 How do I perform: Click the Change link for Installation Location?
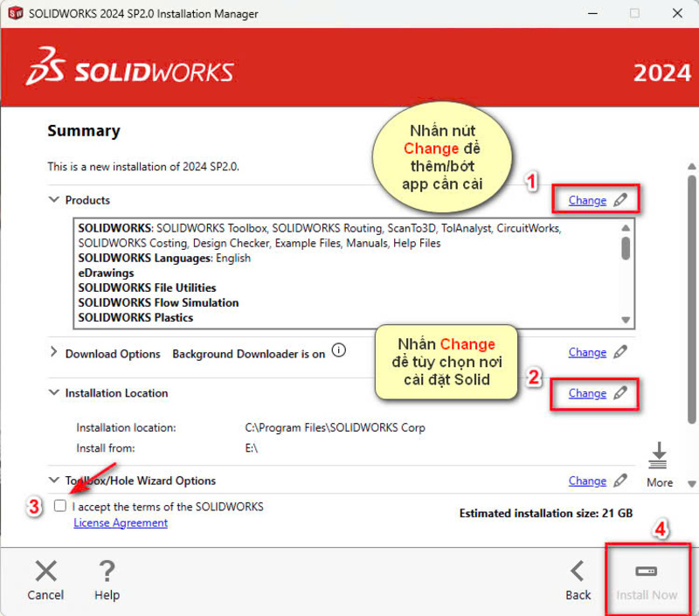[587, 393]
